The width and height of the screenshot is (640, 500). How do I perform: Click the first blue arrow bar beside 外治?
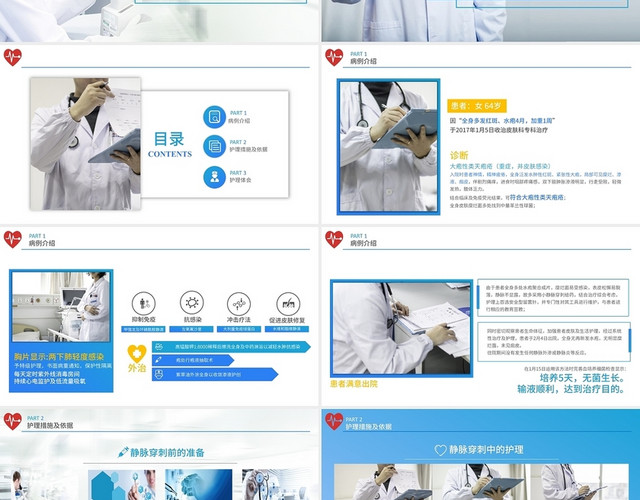click(231, 347)
